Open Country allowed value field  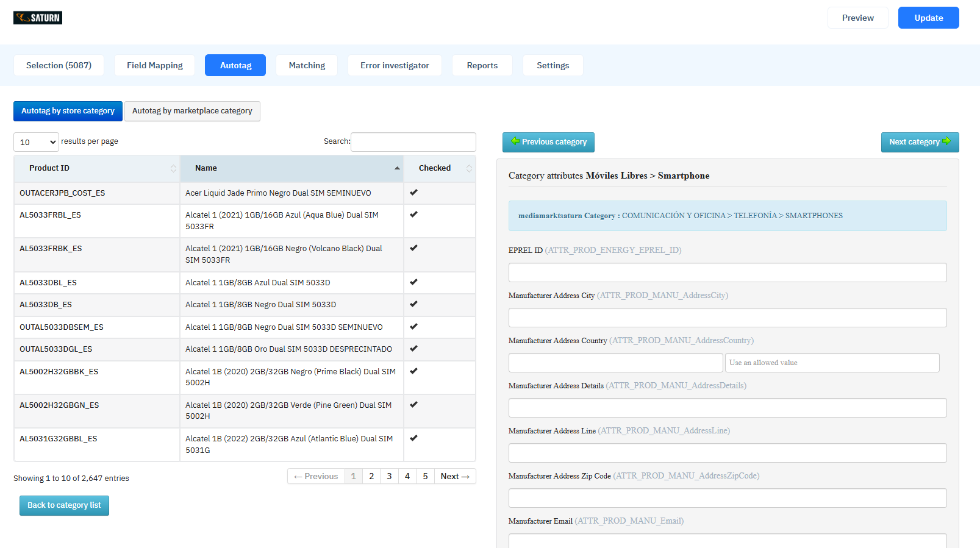click(x=832, y=363)
